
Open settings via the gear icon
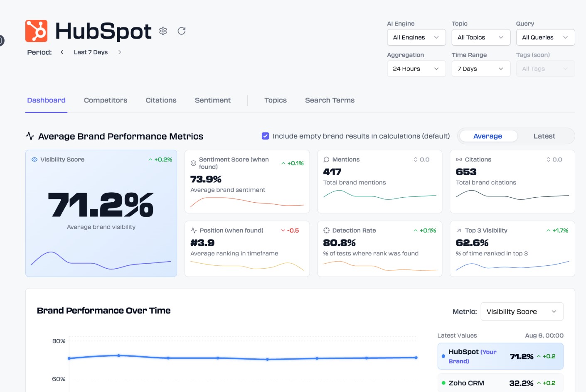click(x=163, y=31)
